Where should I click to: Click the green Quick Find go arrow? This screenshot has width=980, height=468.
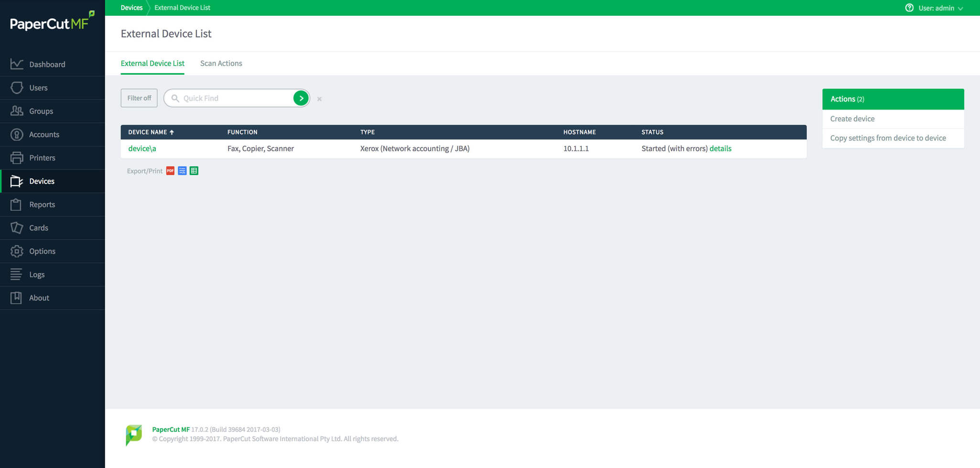click(301, 98)
